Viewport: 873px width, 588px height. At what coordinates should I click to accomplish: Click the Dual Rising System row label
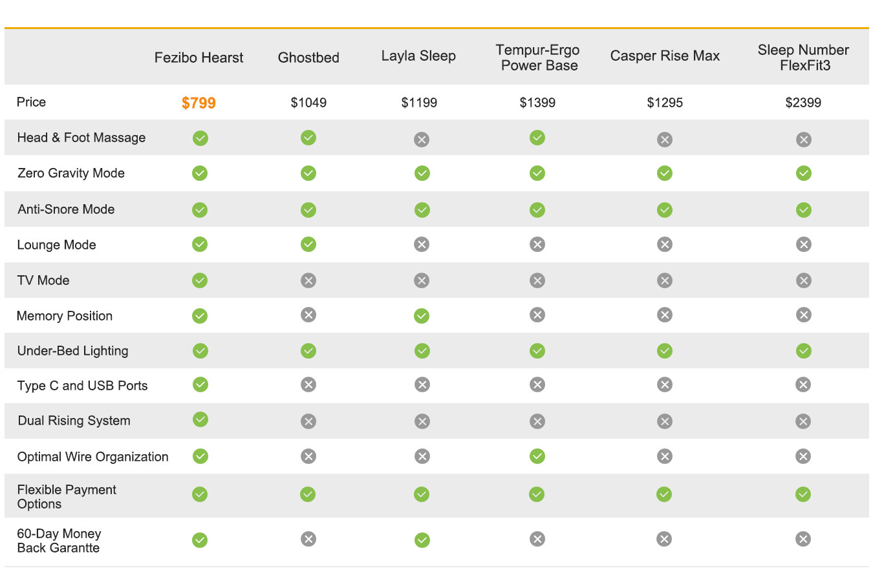coord(74,421)
